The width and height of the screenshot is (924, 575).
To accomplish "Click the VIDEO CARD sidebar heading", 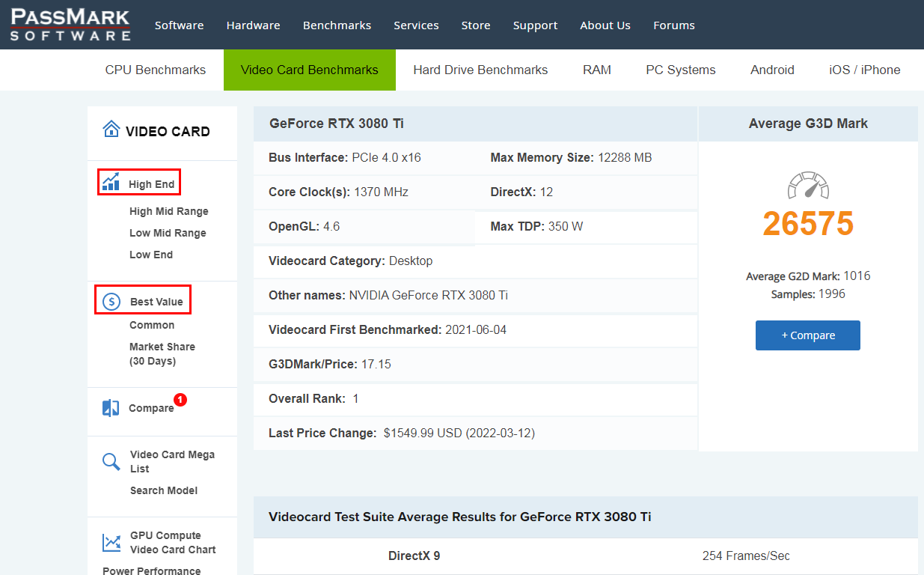I will [x=168, y=131].
